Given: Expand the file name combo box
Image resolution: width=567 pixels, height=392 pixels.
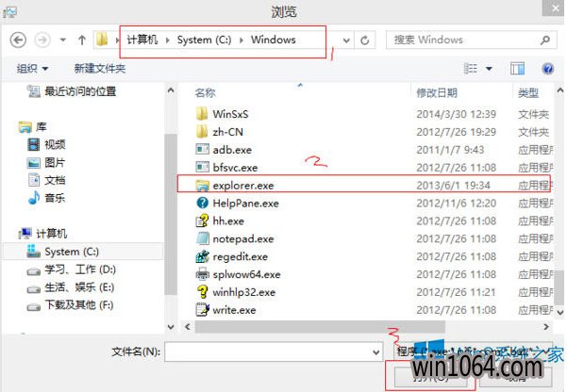Looking at the screenshot, I should click(376, 351).
